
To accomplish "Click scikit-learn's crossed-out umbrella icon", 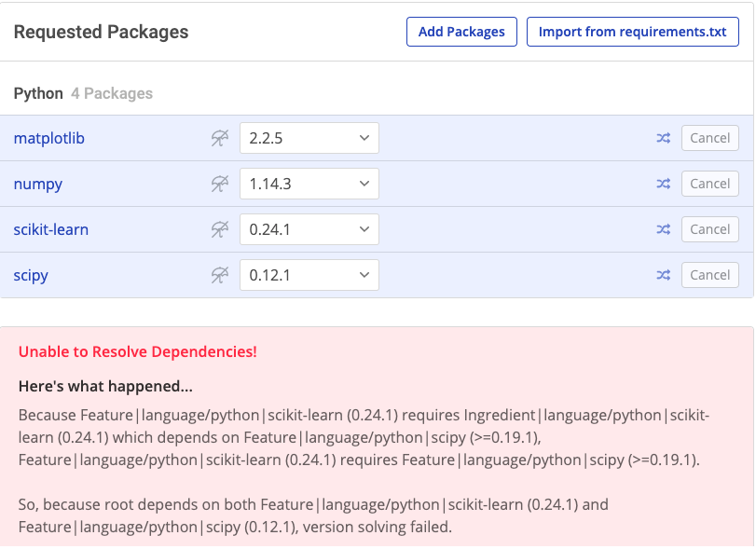I will click(x=219, y=229).
